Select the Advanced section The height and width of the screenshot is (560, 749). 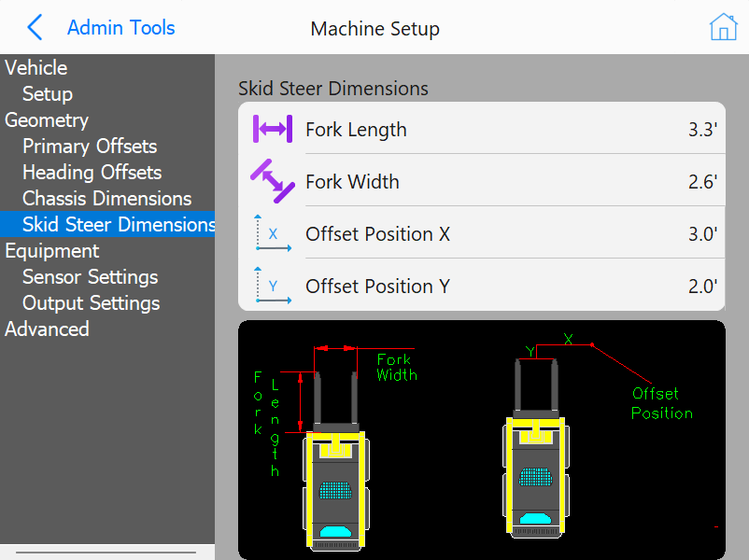click(x=47, y=329)
